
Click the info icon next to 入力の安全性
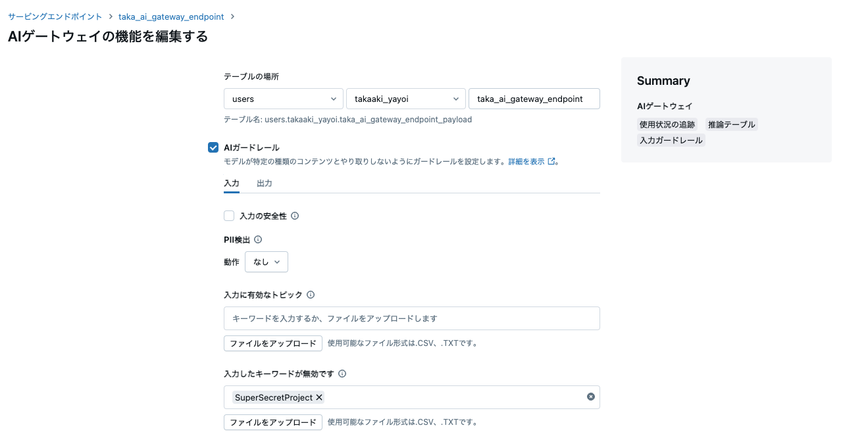[x=294, y=215]
